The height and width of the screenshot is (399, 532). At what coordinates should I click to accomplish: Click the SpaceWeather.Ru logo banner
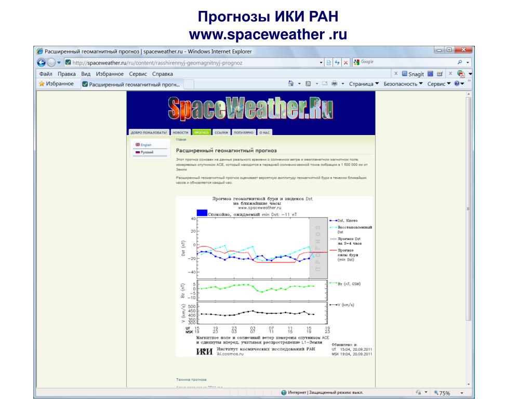click(251, 109)
